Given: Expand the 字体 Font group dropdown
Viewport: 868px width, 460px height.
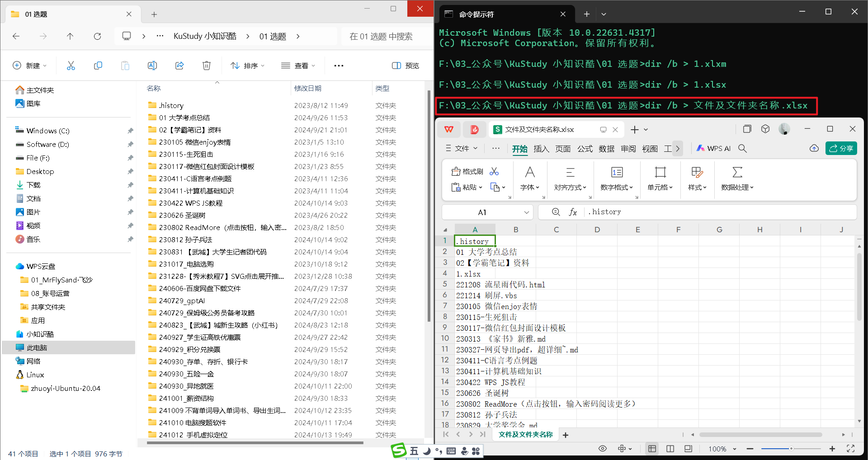Looking at the screenshot, I should click(x=529, y=187).
